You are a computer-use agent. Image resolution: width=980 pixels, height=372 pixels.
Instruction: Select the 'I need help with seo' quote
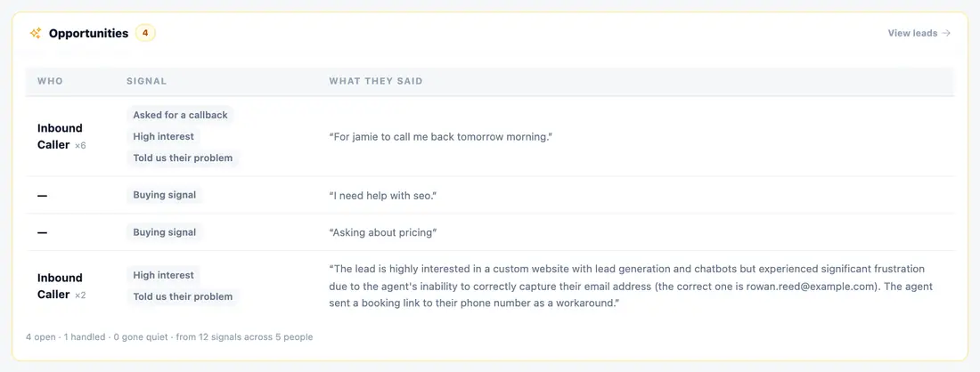tap(382, 196)
